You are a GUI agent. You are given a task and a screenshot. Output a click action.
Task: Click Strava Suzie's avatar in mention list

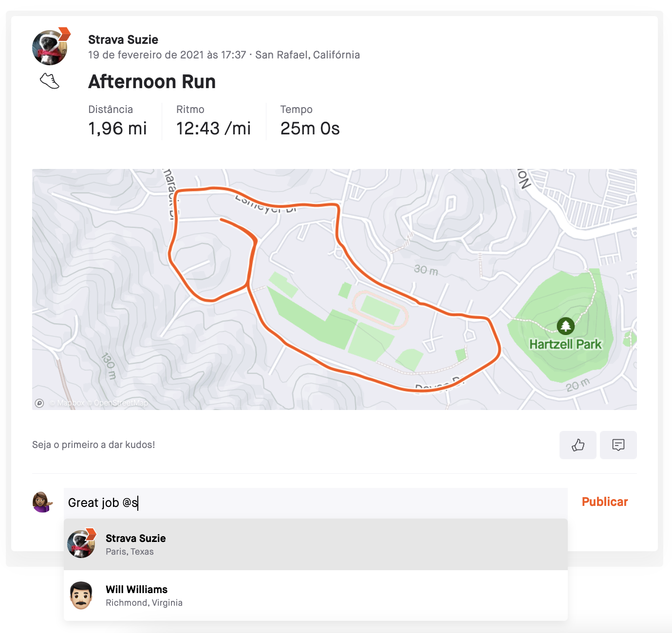pyautogui.click(x=81, y=544)
